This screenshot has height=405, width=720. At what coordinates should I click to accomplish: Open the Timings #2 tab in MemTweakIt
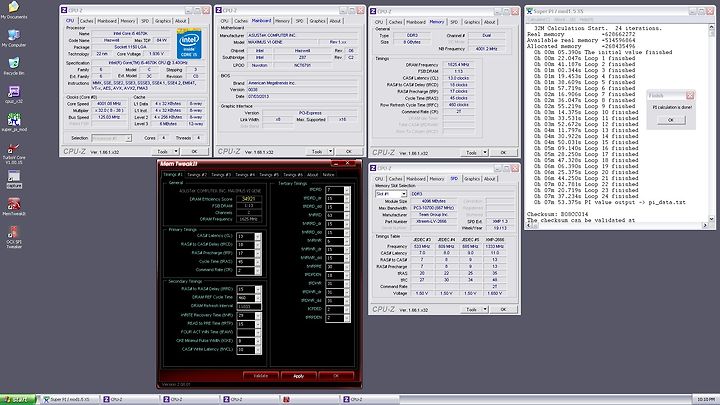point(197,174)
